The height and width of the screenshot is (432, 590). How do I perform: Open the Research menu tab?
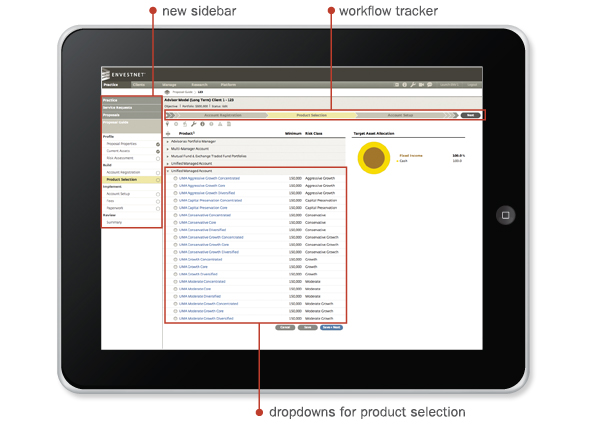[199, 85]
